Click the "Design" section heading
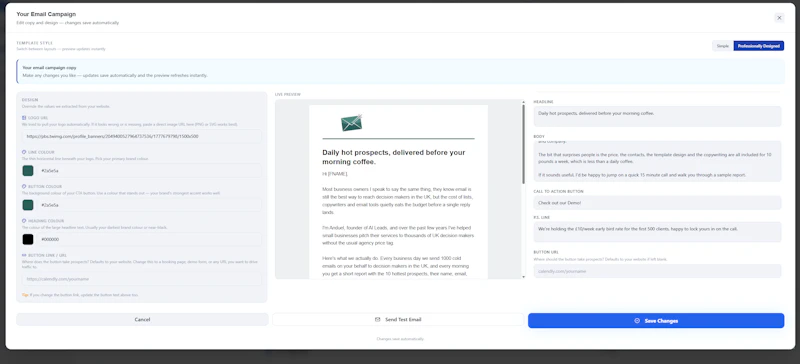This screenshot has width=800, height=364. [x=30, y=100]
